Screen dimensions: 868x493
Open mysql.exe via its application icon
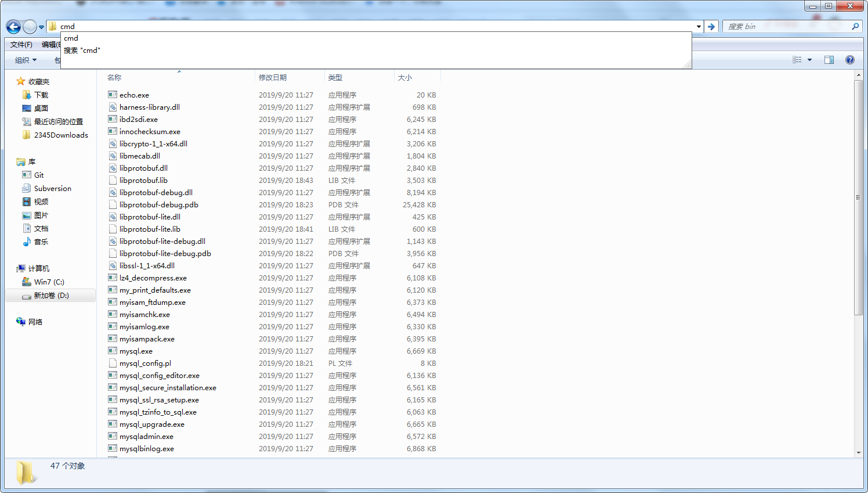(x=112, y=351)
